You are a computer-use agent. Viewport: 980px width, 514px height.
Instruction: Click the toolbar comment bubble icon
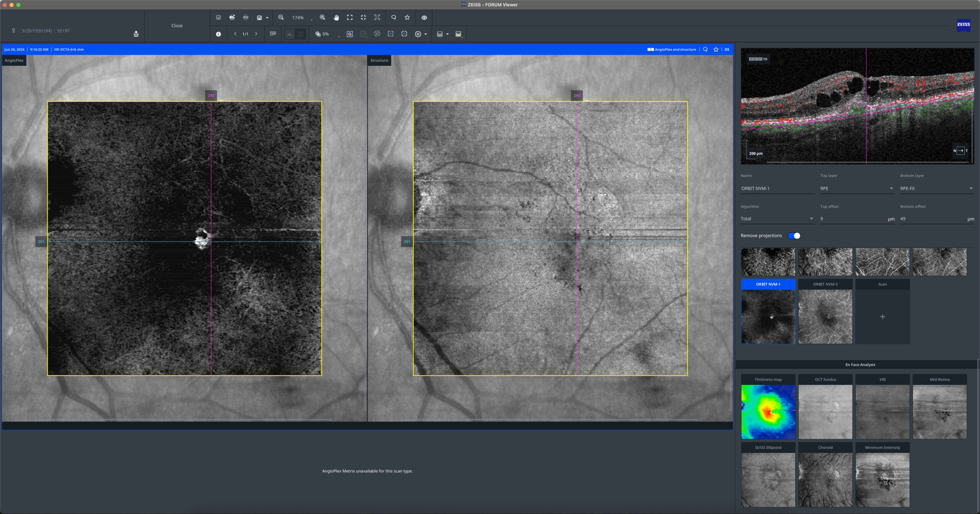coord(394,18)
